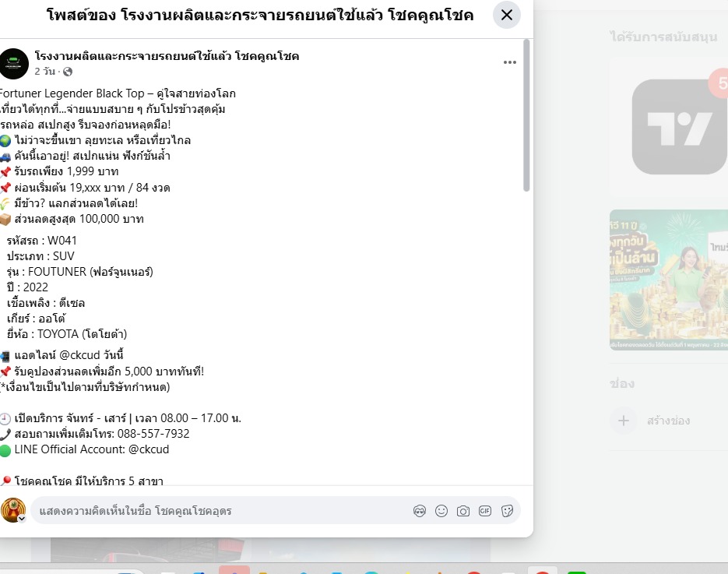Image resolution: width=728 pixels, height=574 pixels.
Task: Click the post dialog vertical scrollbar
Action: pyautogui.click(x=526, y=115)
